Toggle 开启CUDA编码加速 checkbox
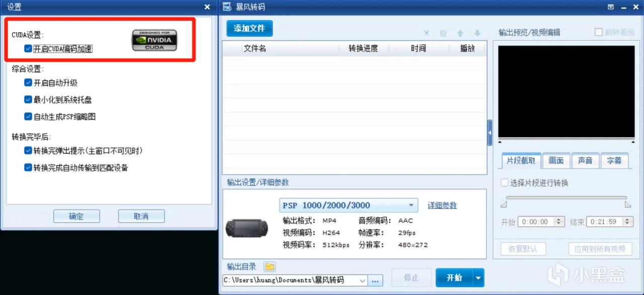The image size is (644, 295). 28,49
